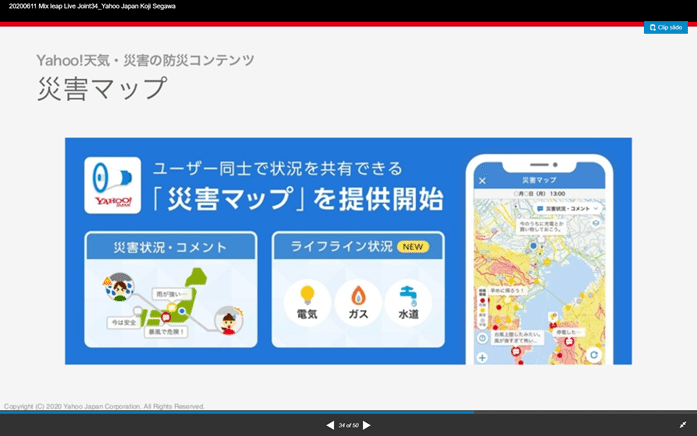This screenshot has height=436, width=697.
Task: Click the 電気 light bulb icon
Action: click(x=307, y=303)
